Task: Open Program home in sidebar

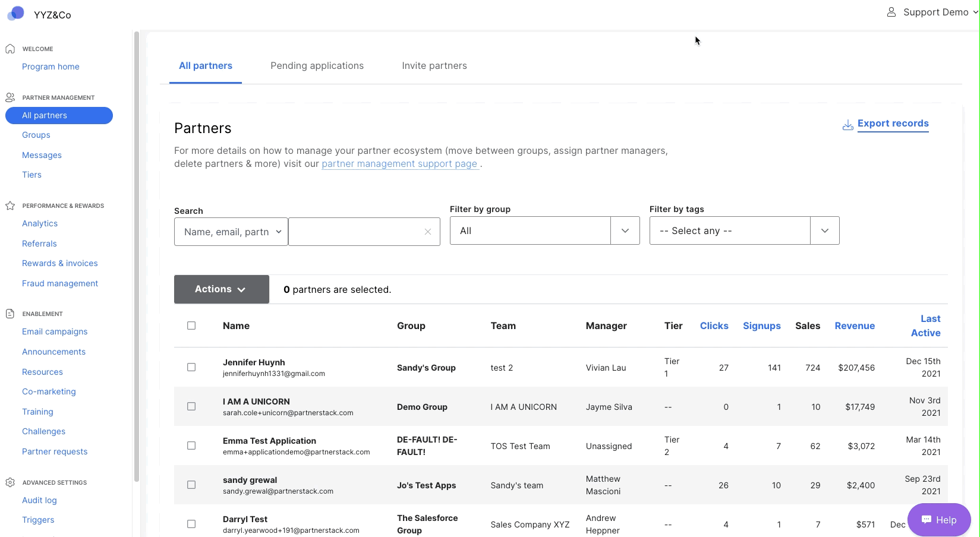Action: (51, 67)
